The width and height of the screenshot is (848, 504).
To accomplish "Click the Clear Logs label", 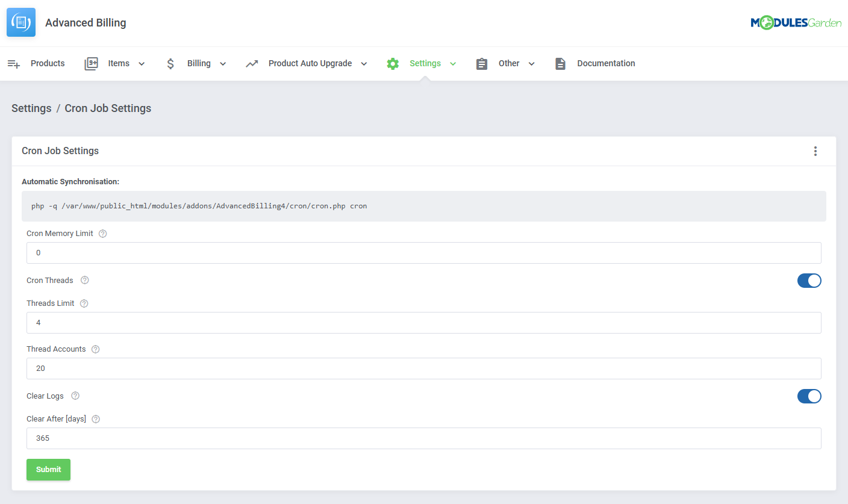I will click(45, 396).
